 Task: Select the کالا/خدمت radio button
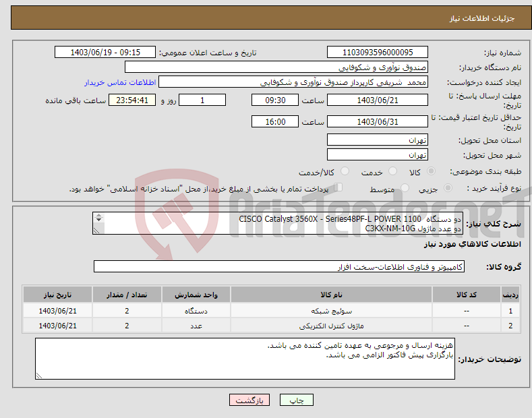345,171
